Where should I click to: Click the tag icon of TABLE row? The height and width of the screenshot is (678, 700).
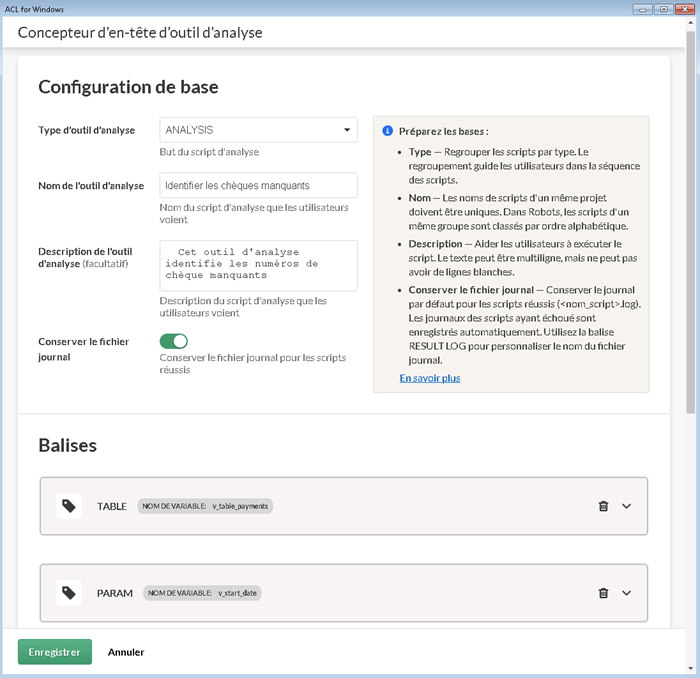click(69, 506)
